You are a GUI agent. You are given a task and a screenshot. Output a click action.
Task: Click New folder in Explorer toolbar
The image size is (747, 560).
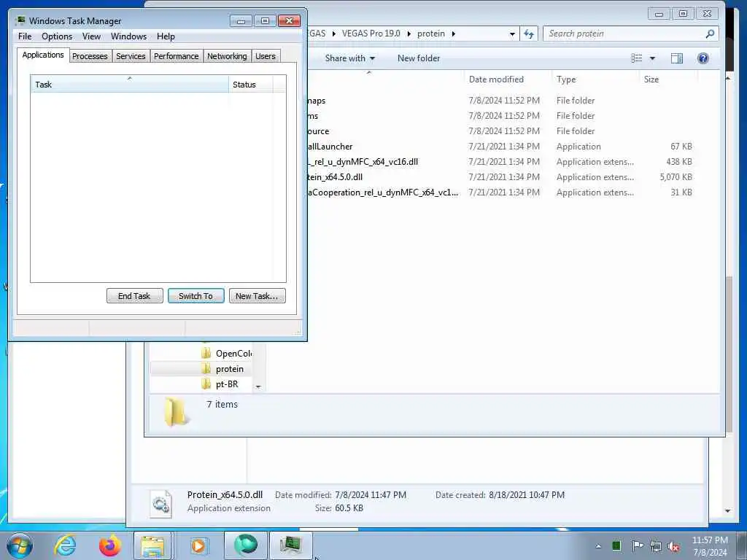[419, 58]
